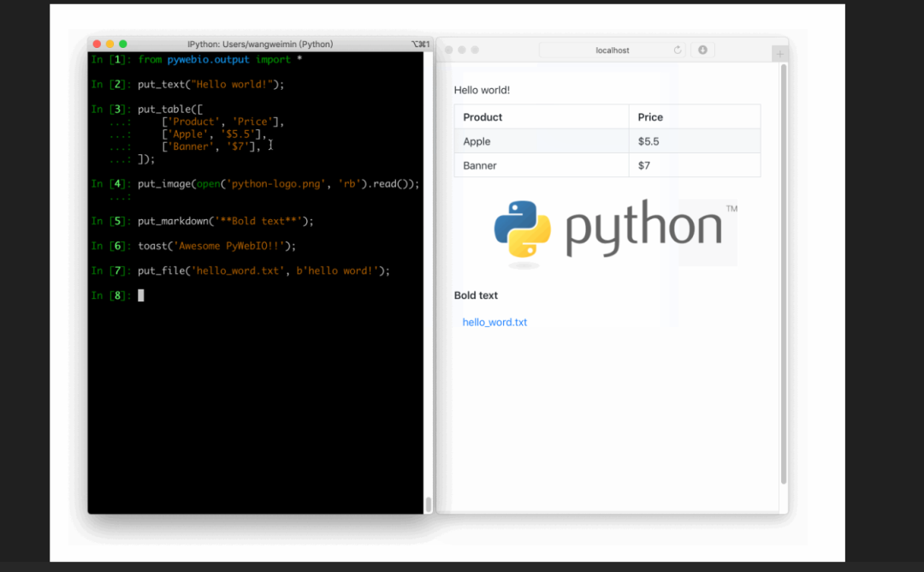Focus the localhost address bar

(612, 51)
